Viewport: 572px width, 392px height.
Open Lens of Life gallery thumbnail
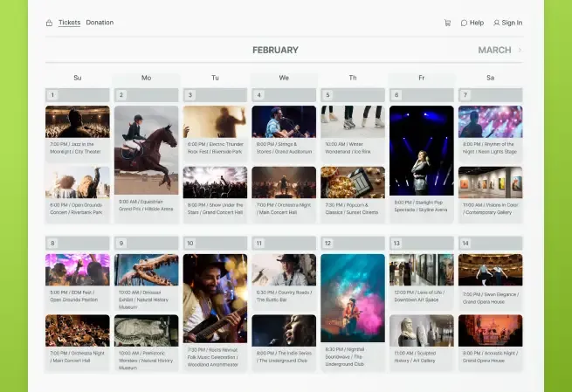[421, 270]
